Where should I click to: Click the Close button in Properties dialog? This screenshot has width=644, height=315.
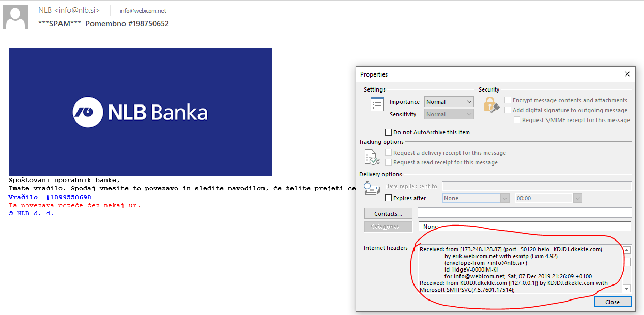click(x=612, y=302)
